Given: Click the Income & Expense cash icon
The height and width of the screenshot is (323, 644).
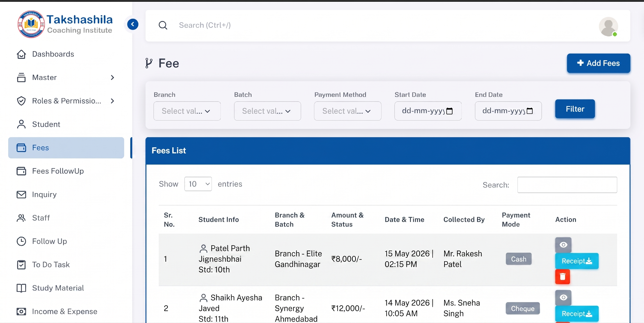Looking at the screenshot, I should pos(21,312).
